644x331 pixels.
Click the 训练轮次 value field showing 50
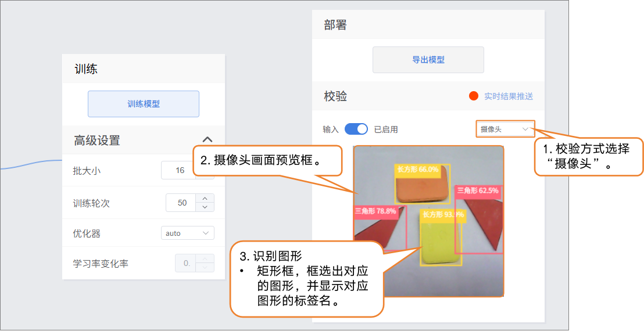tap(182, 203)
